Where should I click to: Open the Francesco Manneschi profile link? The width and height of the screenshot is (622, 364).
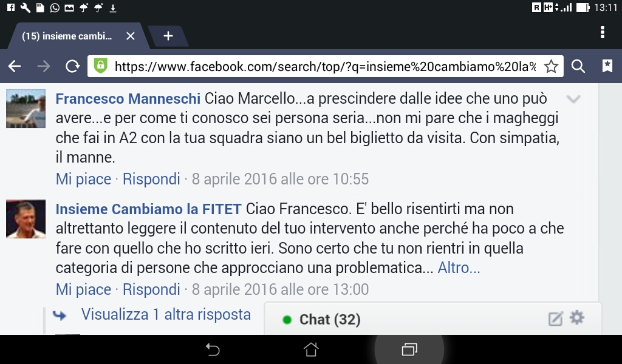[128, 99]
